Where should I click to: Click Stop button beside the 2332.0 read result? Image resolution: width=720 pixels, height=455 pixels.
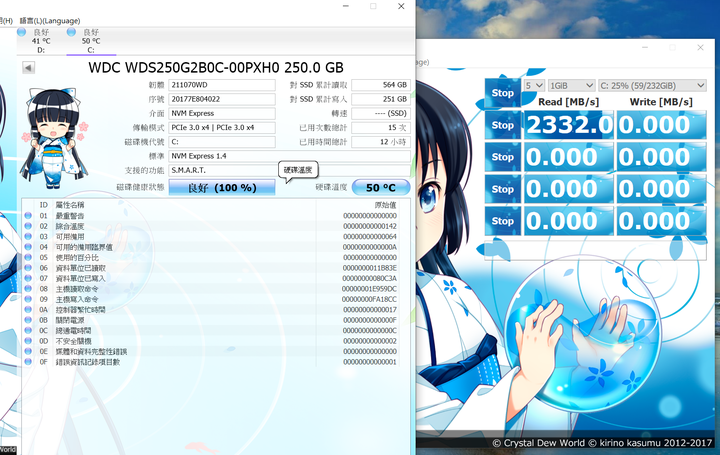coord(503,125)
